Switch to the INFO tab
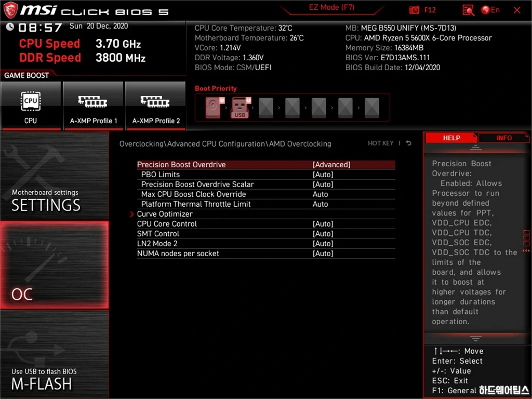Viewport: 532px width, 399px height. tap(504, 138)
